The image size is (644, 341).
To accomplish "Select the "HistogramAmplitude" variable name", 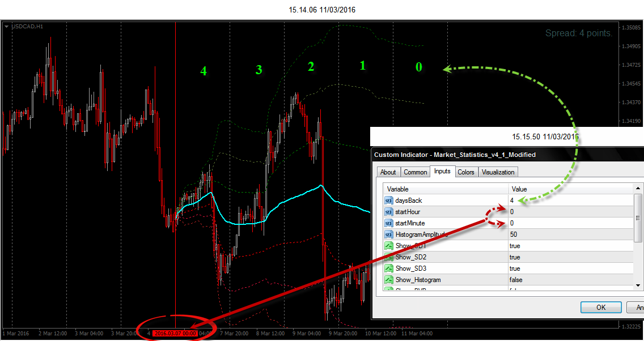I will 421,235.
